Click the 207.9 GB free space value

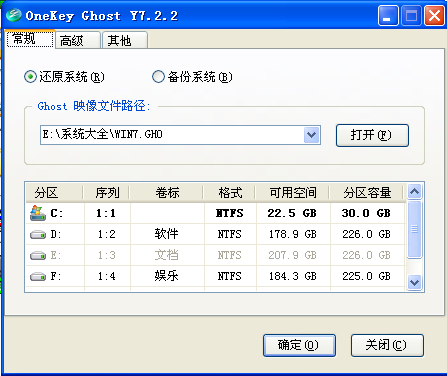pyautogui.click(x=293, y=255)
